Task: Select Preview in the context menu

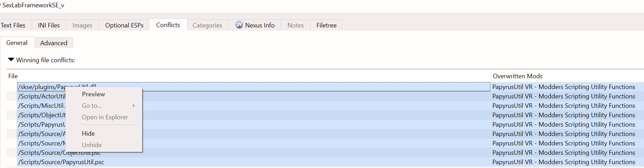Action: 93,94
